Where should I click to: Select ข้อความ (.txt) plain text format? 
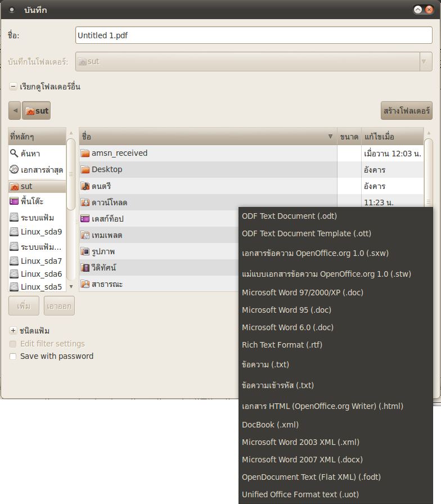coord(336,364)
